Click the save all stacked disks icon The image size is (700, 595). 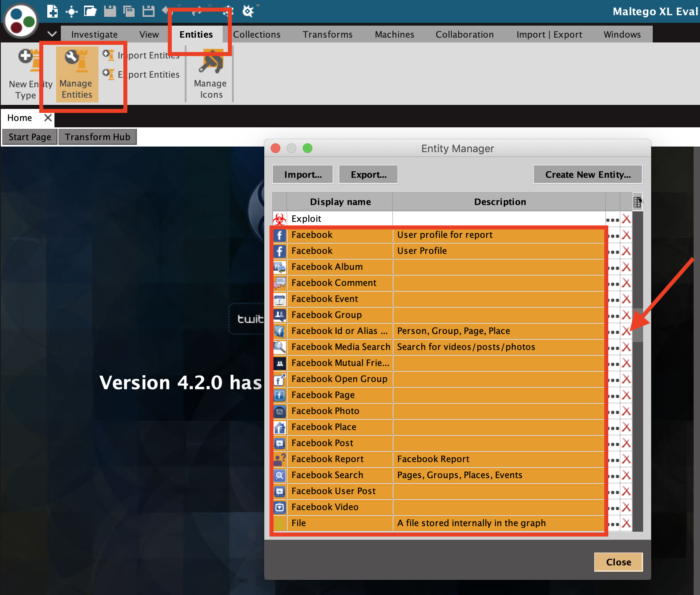pyautogui.click(x=129, y=11)
